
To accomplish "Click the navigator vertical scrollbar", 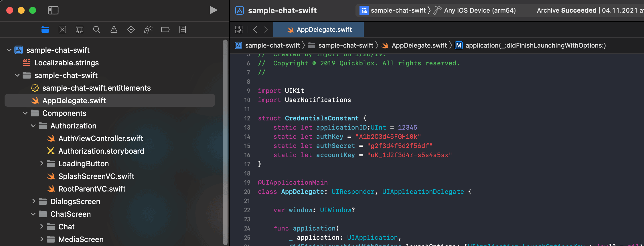I will pos(225,142).
